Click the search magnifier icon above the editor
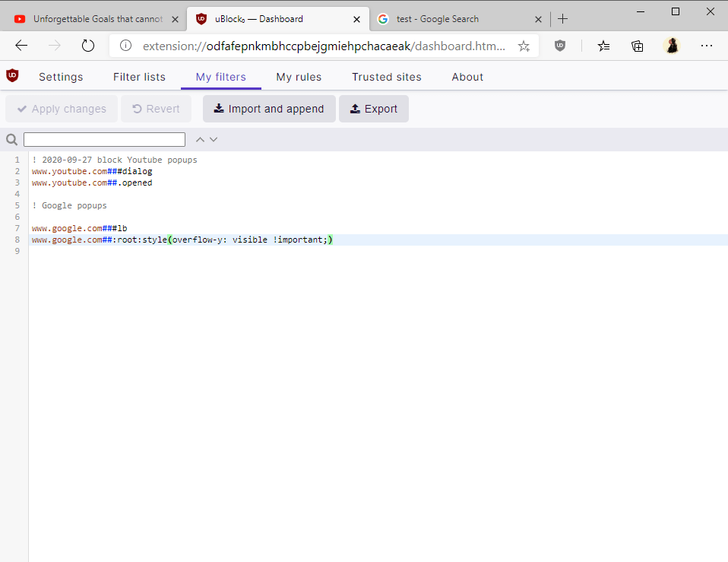The height and width of the screenshot is (562, 728). [11, 139]
